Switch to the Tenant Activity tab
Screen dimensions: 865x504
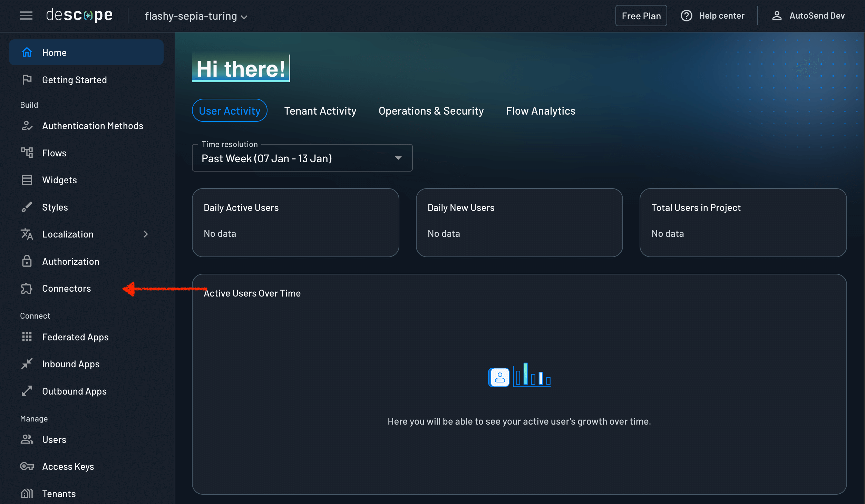[x=320, y=111]
